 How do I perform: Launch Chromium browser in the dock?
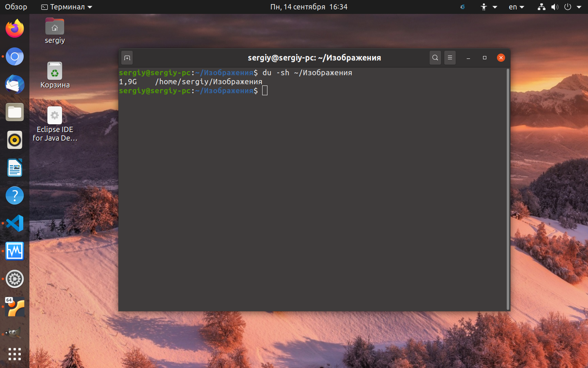15,56
